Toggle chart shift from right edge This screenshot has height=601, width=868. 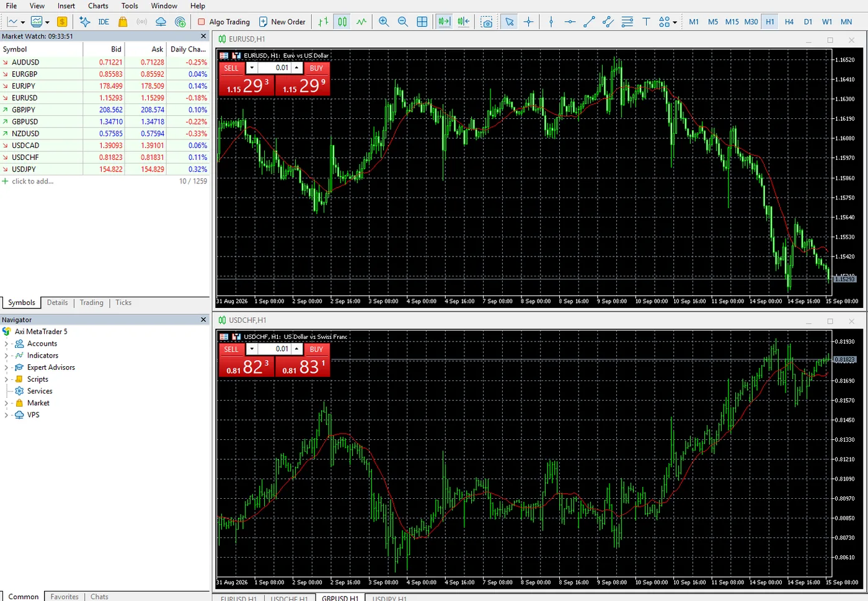click(x=464, y=22)
